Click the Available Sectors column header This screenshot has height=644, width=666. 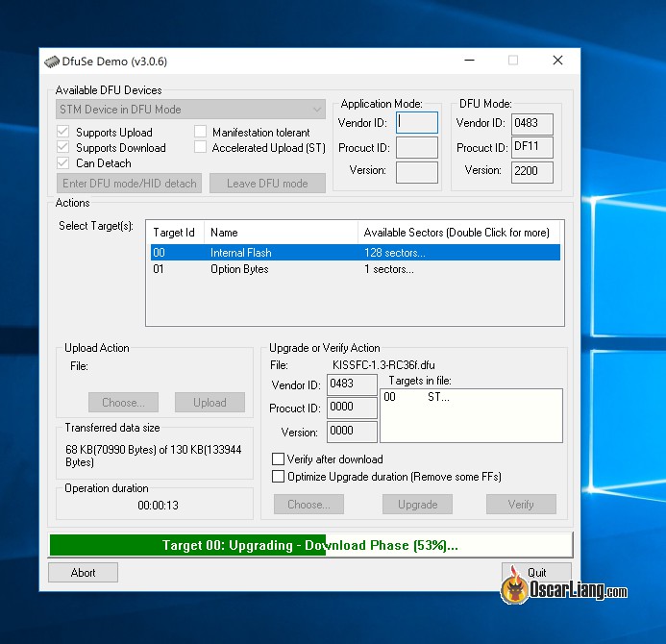[x=456, y=233]
